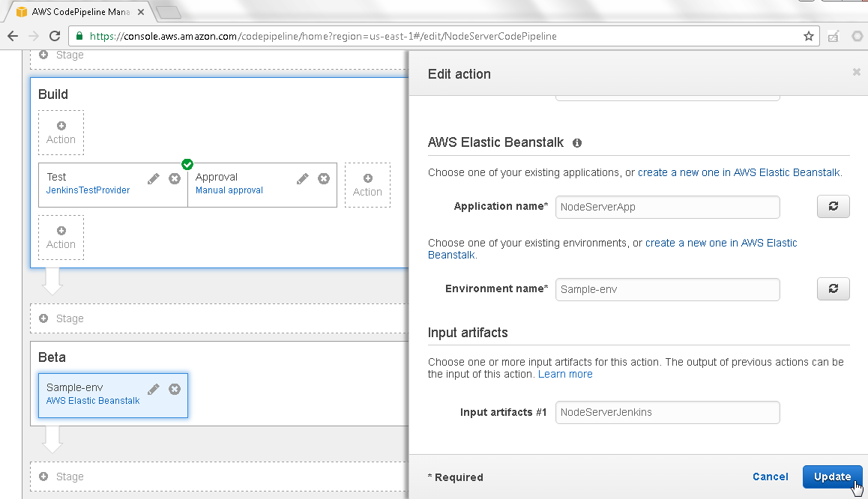Open AWS Elastic Beanstalk provider link in Beta

tap(93, 401)
